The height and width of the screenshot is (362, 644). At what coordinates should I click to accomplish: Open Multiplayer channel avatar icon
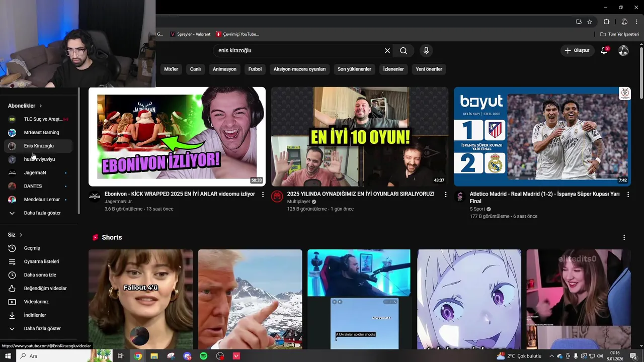277,197
